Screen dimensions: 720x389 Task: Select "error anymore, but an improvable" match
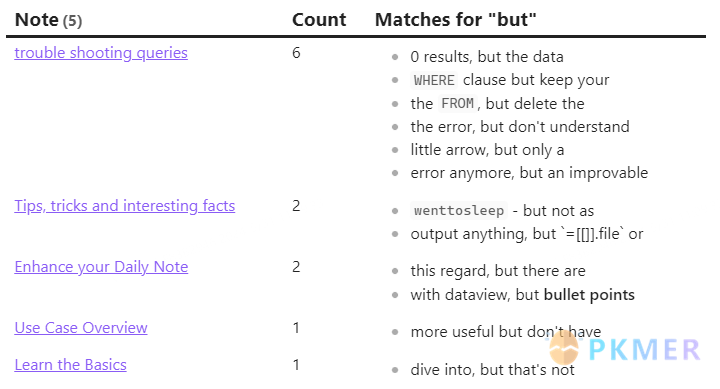coord(529,173)
